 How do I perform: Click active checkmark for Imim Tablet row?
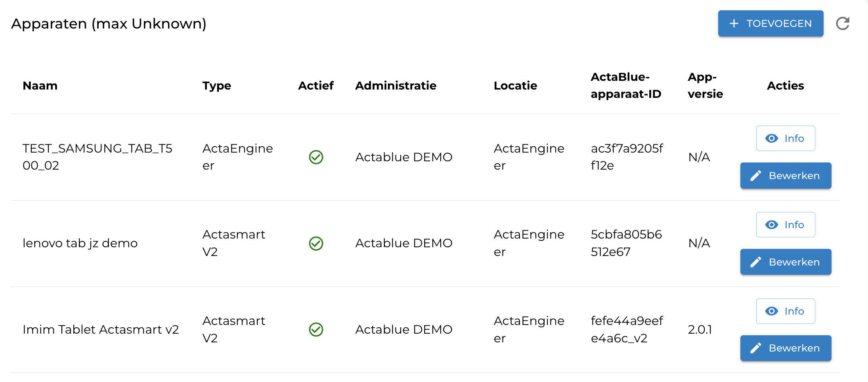pyautogui.click(x=316, y=330)
